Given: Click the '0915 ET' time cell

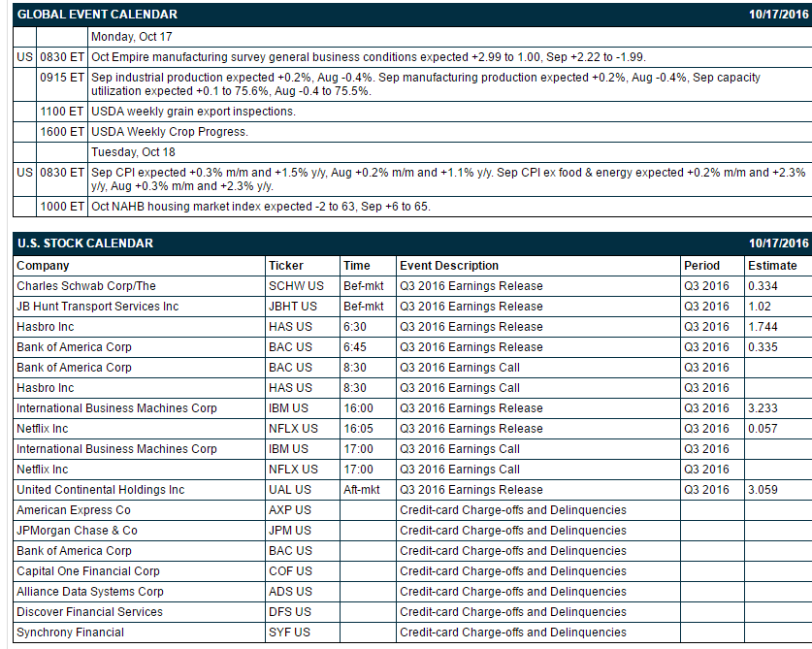Looking at the screenshot, I should 62,83.
